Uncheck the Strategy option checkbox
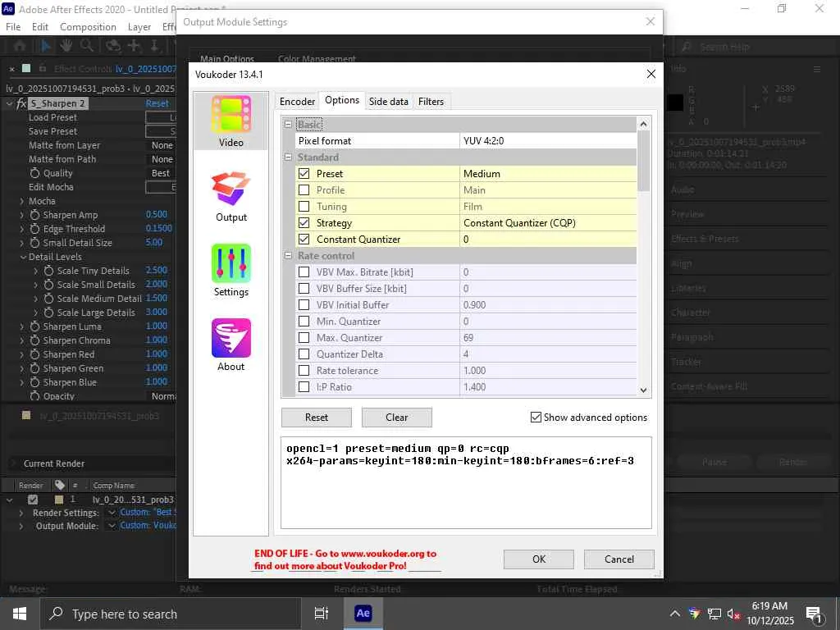Image resolution: width=840 pixels, height=630 pixels. click(304, 223)
